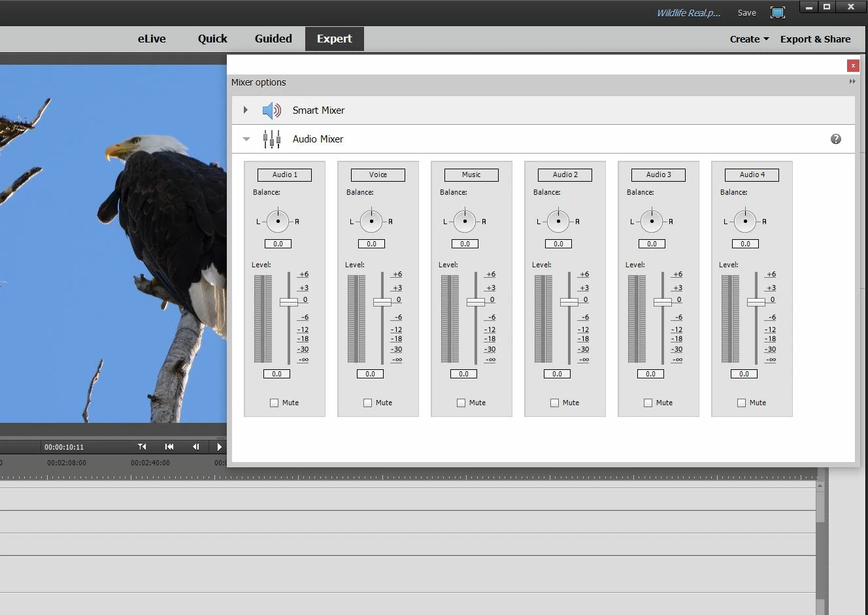
Task: Mute the Audio 3 track
Action: click(648, 403)
